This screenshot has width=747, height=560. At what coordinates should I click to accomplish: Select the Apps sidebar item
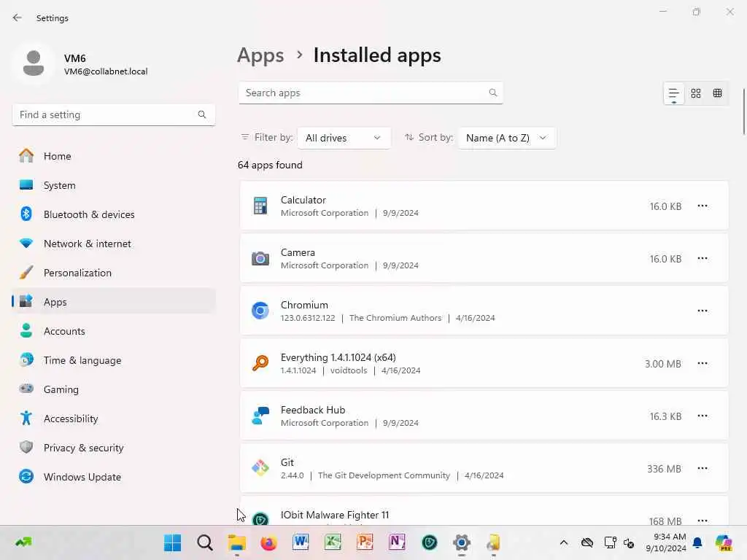coord(113,302)
